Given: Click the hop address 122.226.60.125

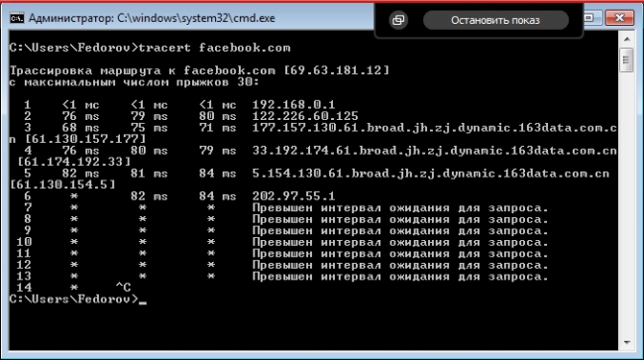Looking at the screenshot, I should click(x=305, y=116).
